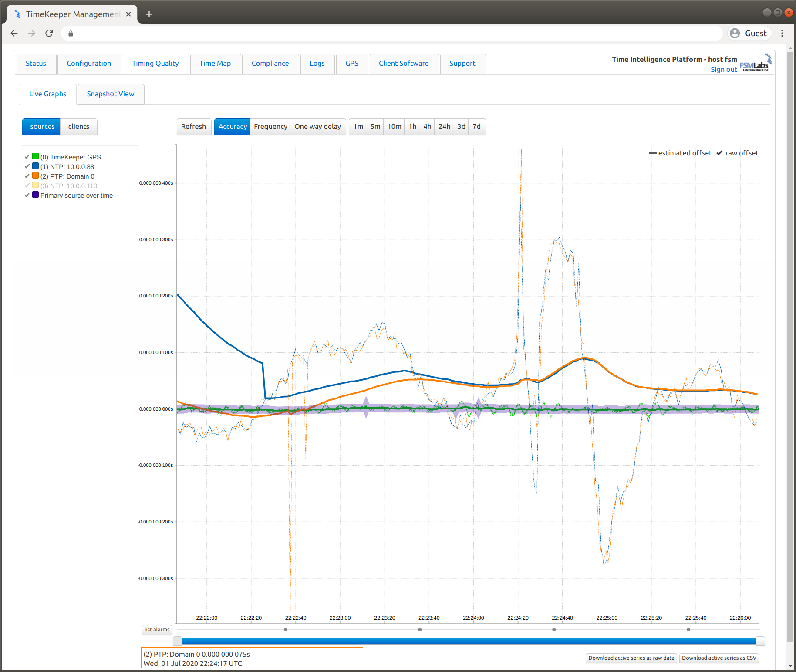Toggle the PTP Domain 0 source checkmark

pyautogui.click(x=27, y=176)
